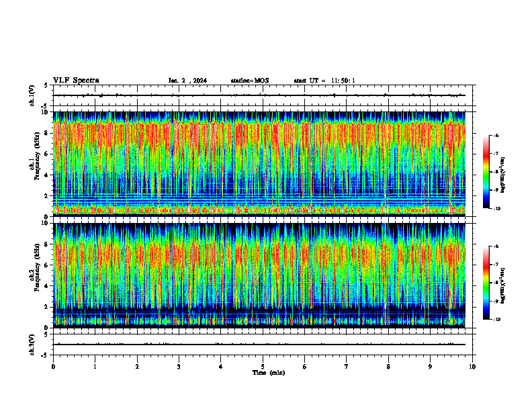Click the "-5" tick of ch.3(V) axis
532x411 pixels.
click(x=45, y=355)
